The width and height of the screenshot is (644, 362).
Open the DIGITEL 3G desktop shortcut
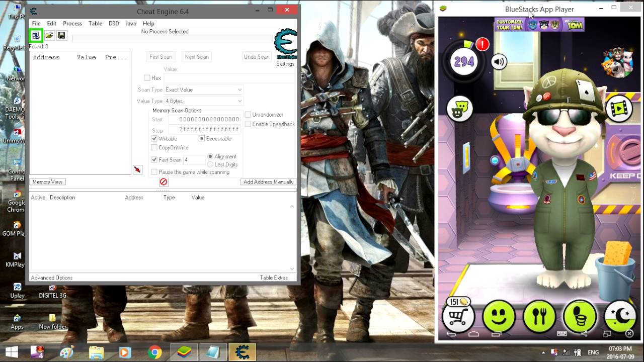click(53, 292)
